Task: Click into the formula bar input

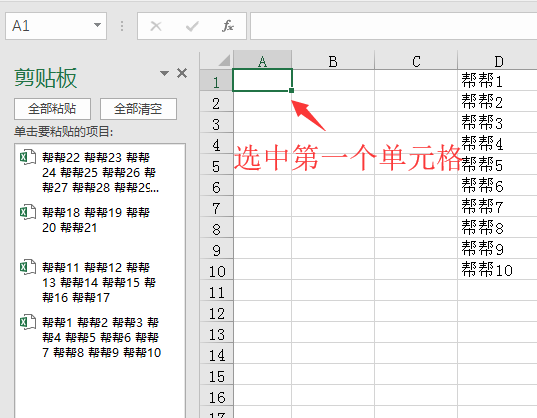Action: [x=394, y=26]
